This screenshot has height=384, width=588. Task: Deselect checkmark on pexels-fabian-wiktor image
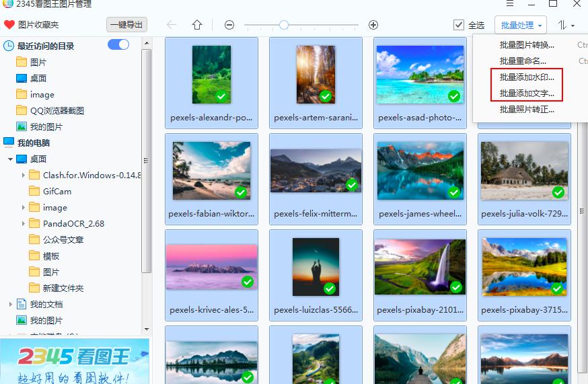[x=240, y=192]
